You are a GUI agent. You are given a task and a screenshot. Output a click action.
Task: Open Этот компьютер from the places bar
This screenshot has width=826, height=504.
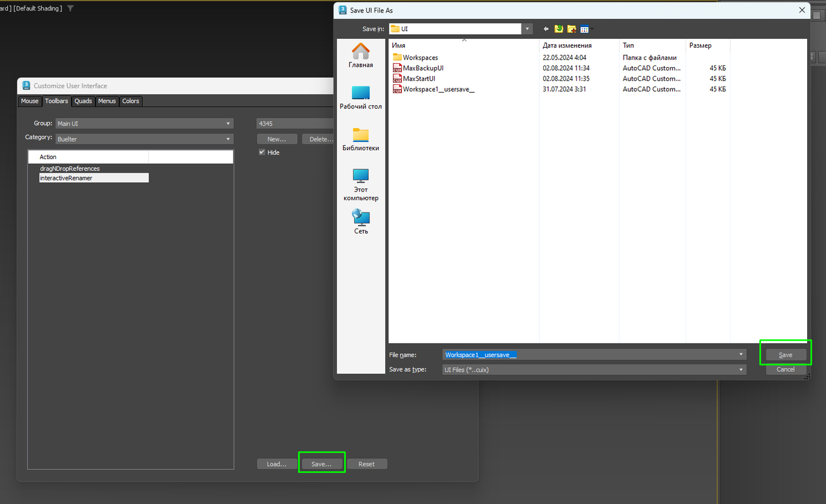point(360,185)
